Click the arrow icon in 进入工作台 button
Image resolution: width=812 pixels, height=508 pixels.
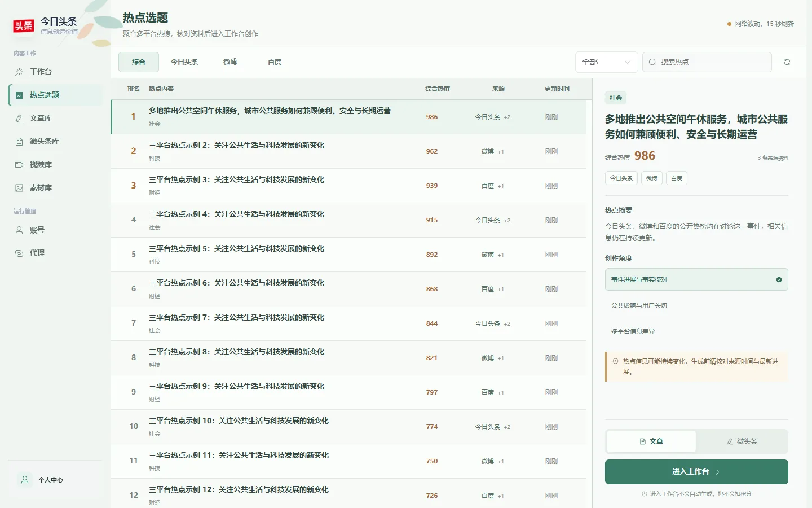pos(717,472)
